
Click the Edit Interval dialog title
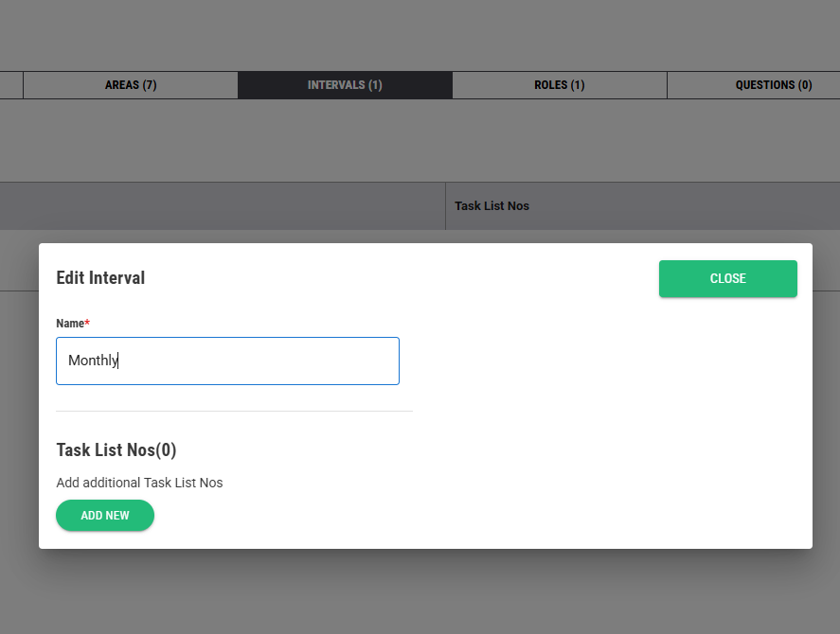[x=100, y=278]
